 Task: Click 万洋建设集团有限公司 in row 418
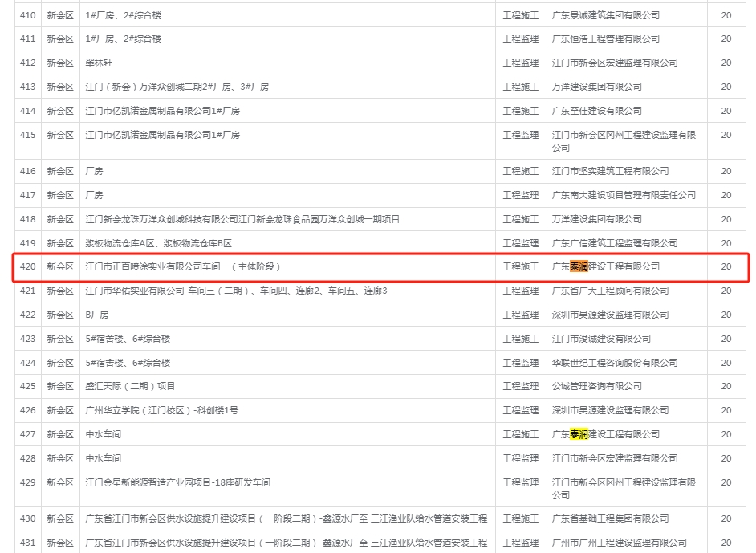pyautogui.click(x=597, y=219)
